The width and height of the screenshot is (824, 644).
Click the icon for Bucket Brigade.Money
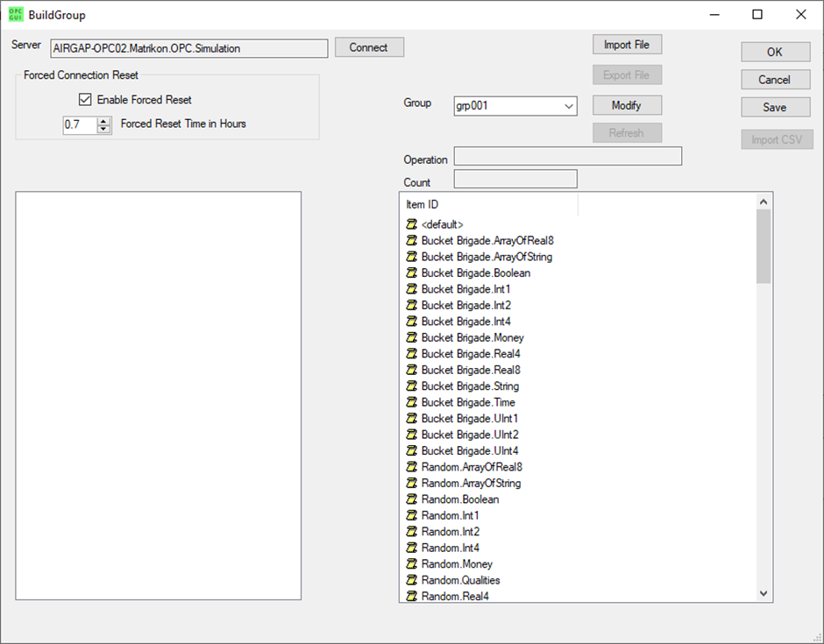[x=411, y=337]
